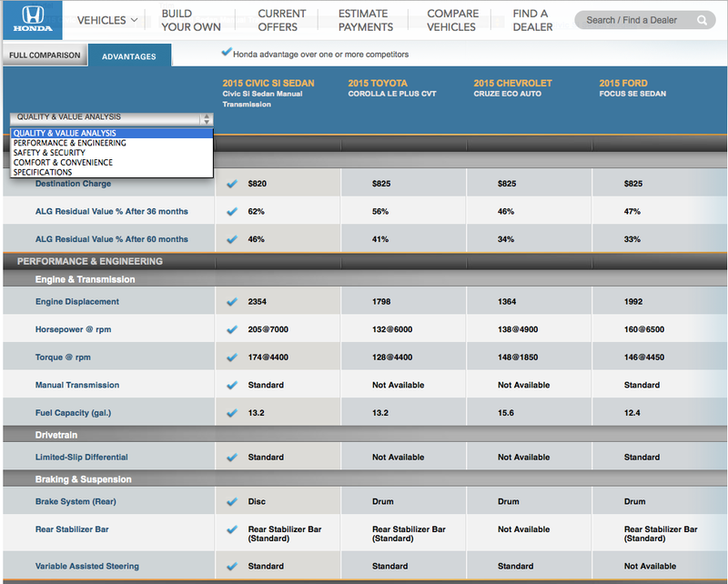The width and height of the screenshot is (728, 584).
Task: Click the Drivetrain subheader
Action: pyautogui.click(x=56, y=435)
